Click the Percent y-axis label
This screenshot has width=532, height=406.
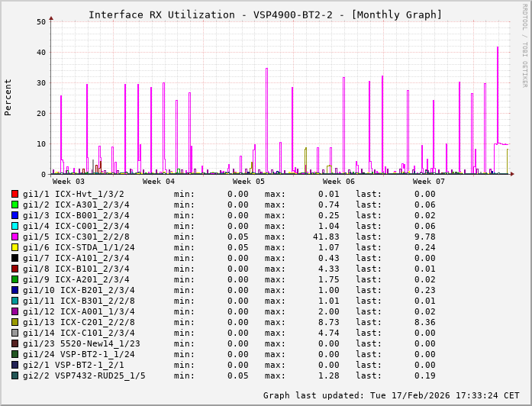(8, 97)
